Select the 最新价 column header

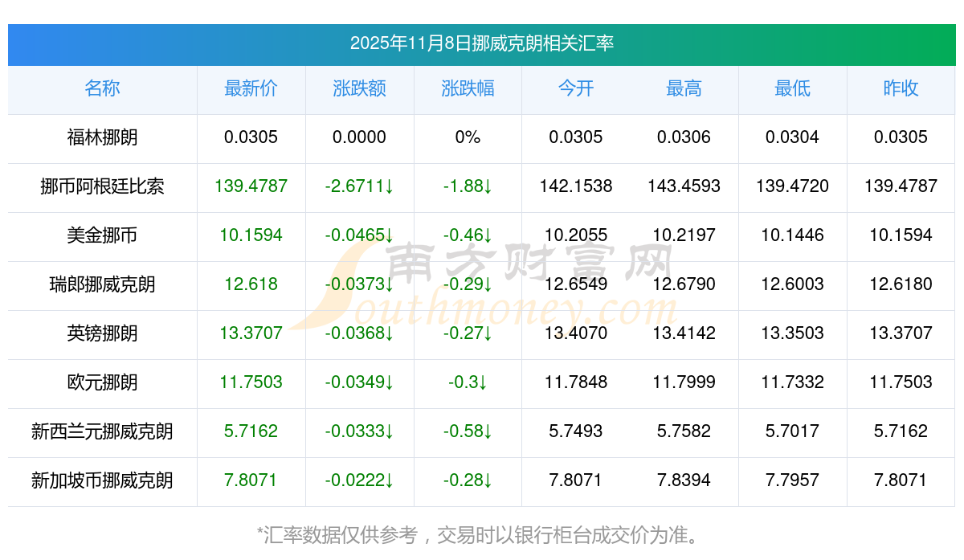(251, 88)
